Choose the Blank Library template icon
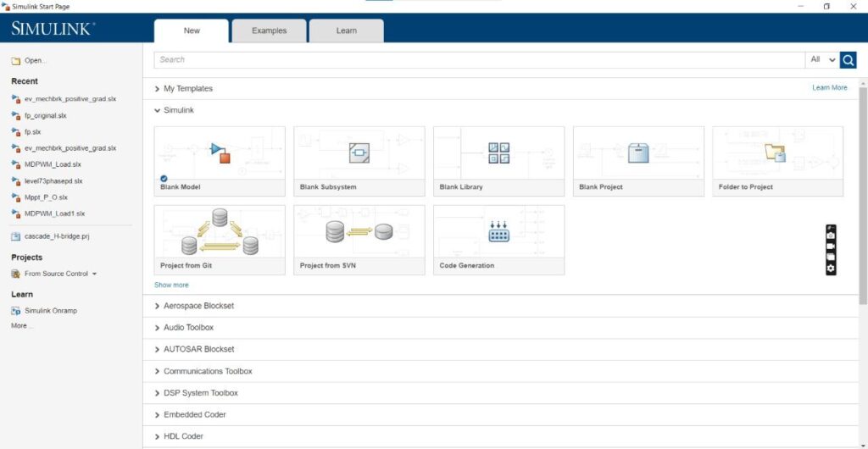The height and width of the screenshot is (449, 868). 498,152
